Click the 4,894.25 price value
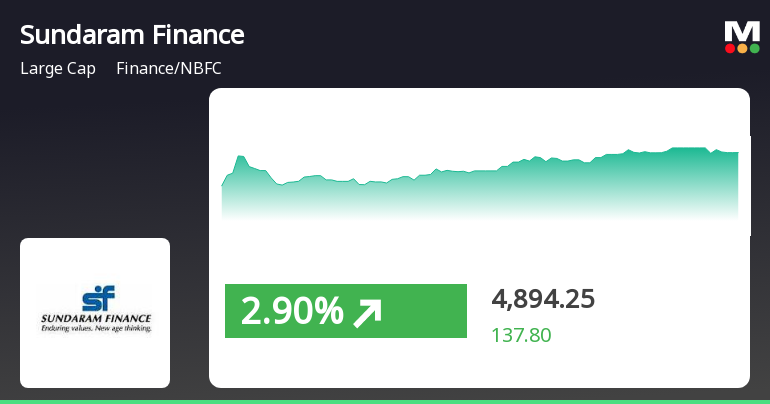 pyautogui.click(x=543, y=298)
